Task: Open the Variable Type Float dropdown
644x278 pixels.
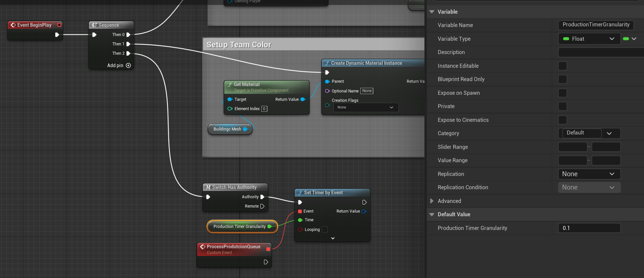Action: pos(589,39)
